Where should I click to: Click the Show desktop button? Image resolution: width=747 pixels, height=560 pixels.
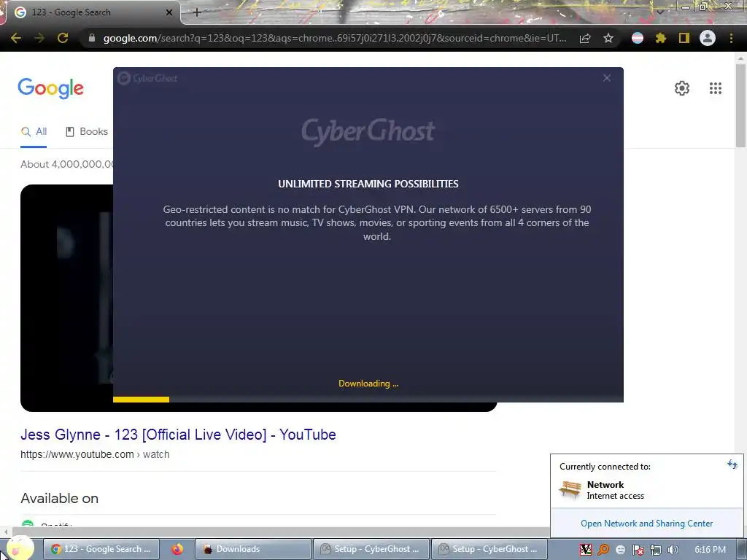click(741, 549)
